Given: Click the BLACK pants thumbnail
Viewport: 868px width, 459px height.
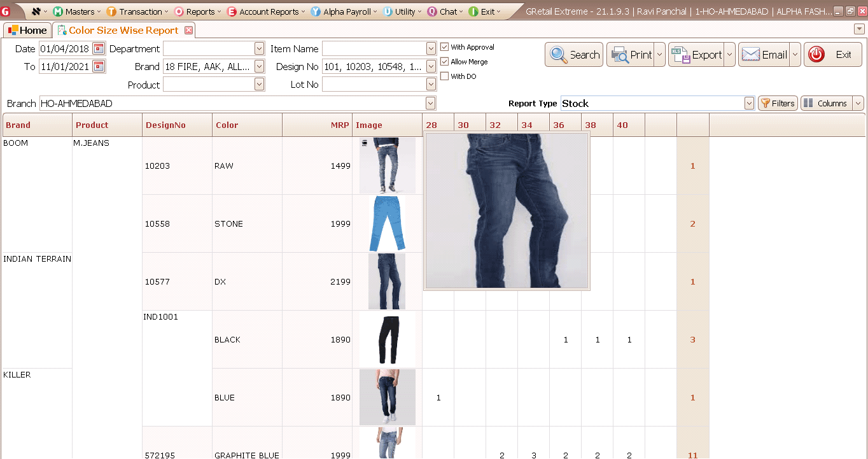Looking at the screenshot, I should tap(387, 339).
